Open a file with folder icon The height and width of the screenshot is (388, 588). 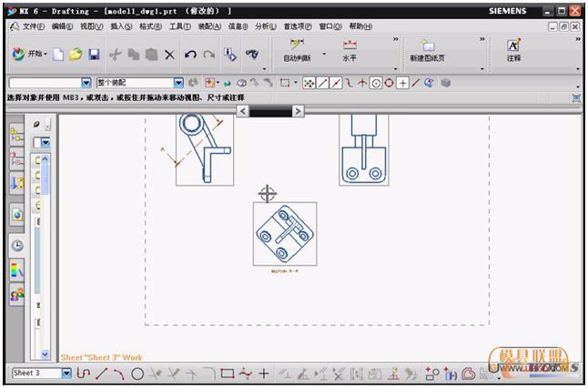[76, 55]
